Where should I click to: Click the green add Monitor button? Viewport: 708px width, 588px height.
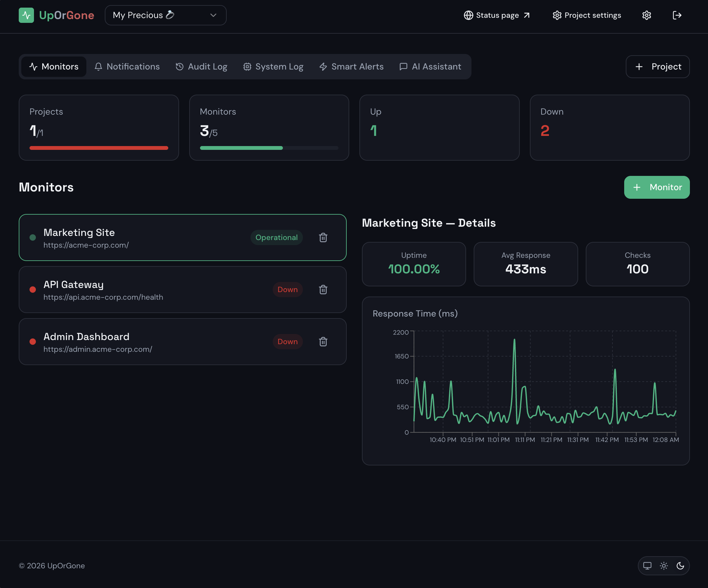click(657, 187)
